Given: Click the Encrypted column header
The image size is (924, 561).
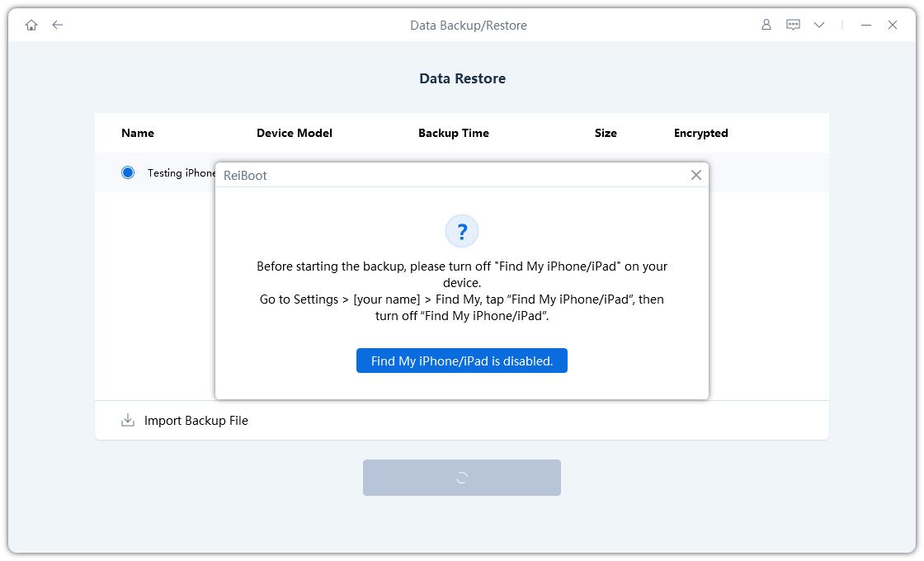Looking at the screenshot, I should 701,133.
